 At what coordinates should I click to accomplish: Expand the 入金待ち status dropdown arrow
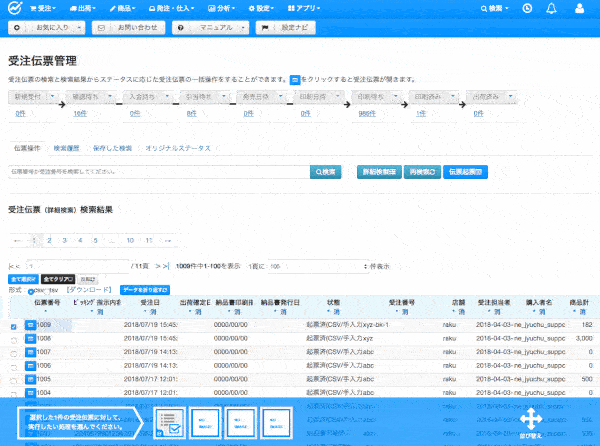point(167,96)
